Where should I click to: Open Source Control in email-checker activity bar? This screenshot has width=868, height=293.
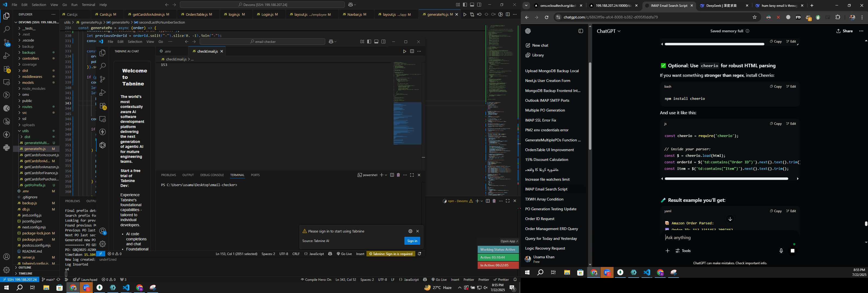pyautogui.click(x=103, y=79)
